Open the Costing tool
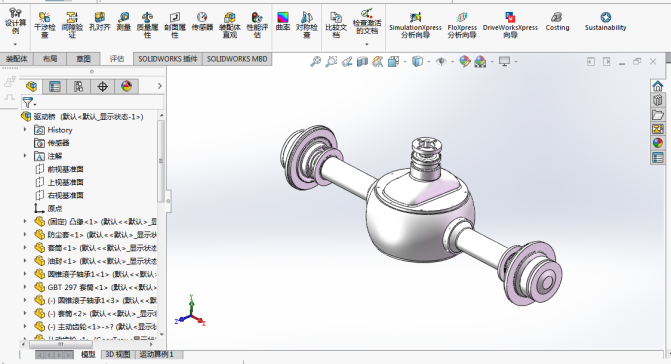 click(557, 21)
